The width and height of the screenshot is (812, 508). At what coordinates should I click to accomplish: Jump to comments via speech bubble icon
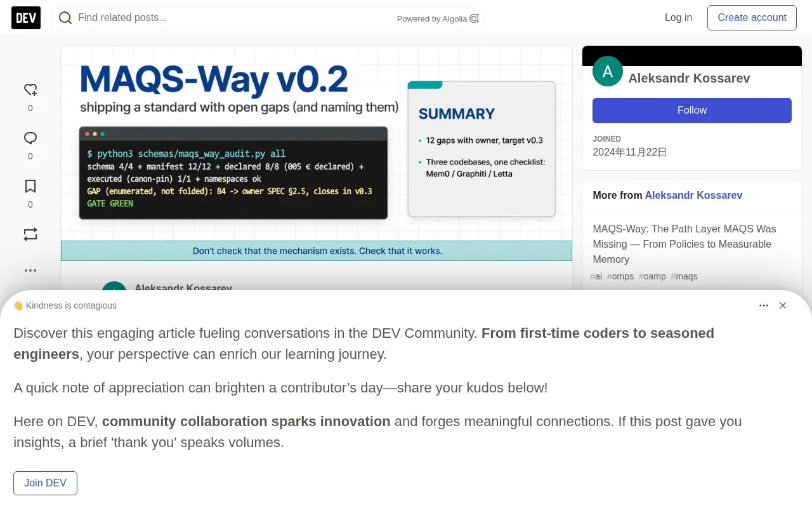tap(30, 138)
